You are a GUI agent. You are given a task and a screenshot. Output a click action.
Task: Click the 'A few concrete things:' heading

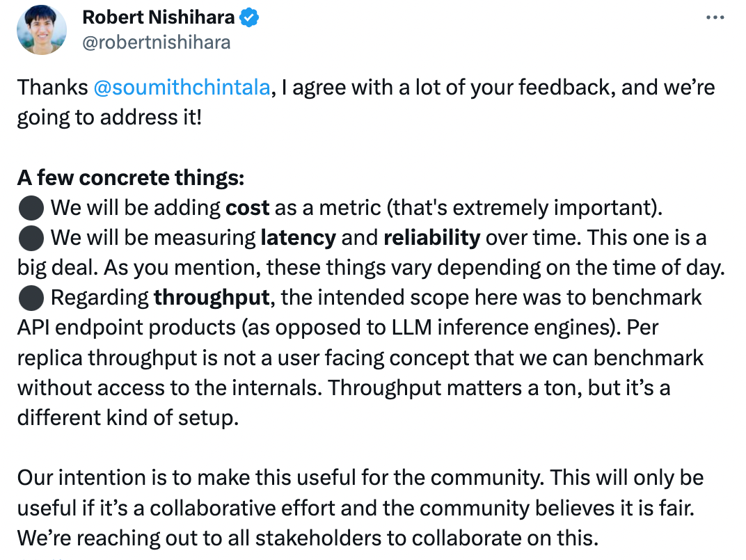click(x=131, y=178)
